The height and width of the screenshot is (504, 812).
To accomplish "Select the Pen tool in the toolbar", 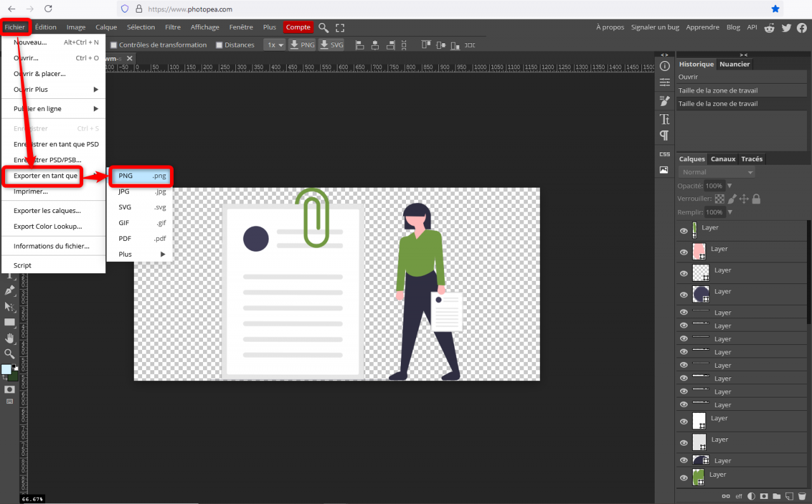I will (10, 290).
